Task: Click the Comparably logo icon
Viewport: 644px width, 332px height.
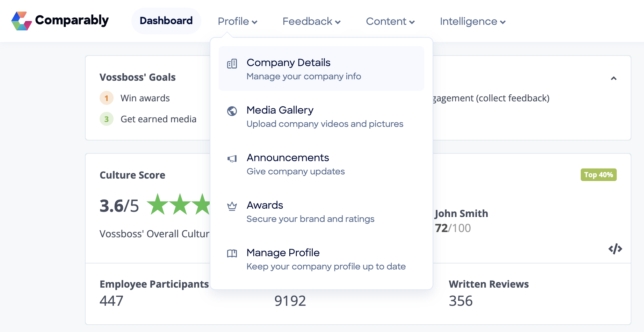Action: pos(22,21)
